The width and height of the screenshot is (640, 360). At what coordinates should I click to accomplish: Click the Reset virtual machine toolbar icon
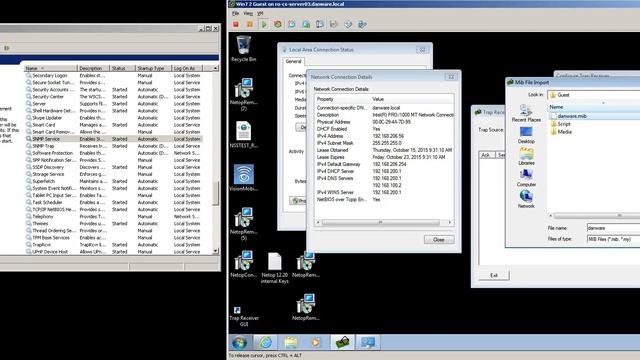point(278,24)
